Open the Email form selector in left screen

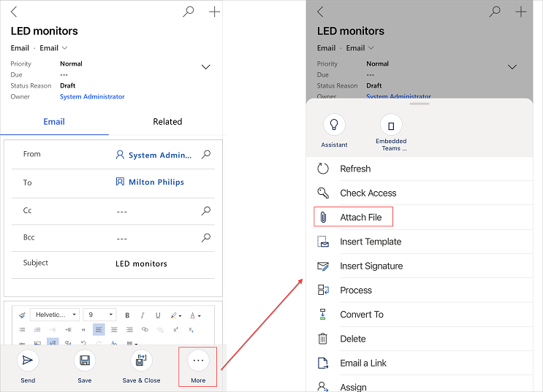53,48
